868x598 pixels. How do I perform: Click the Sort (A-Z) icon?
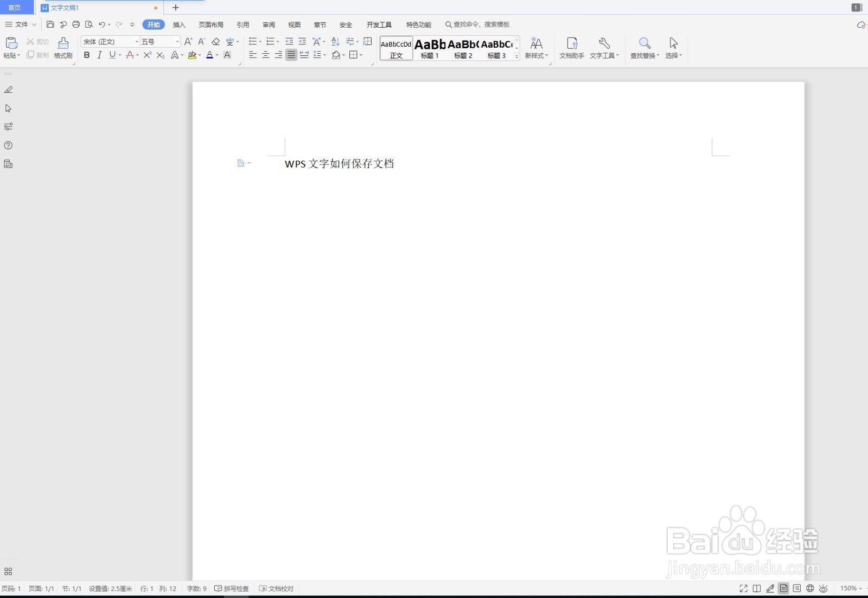pos(335,42)
